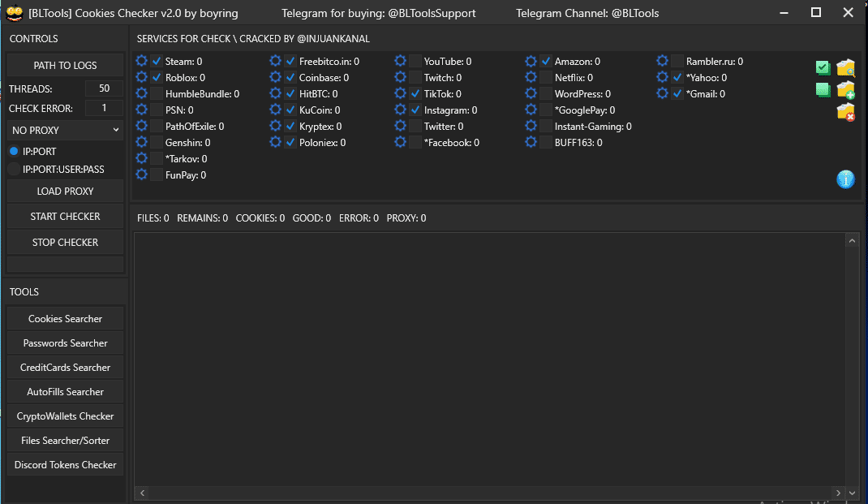Click the LOAD PROXY button
868x504 pixels.
click(66, 191)
